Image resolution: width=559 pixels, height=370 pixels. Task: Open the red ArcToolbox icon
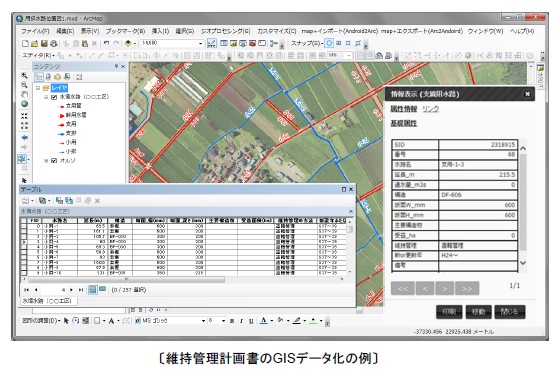click(x=252, y=43)
